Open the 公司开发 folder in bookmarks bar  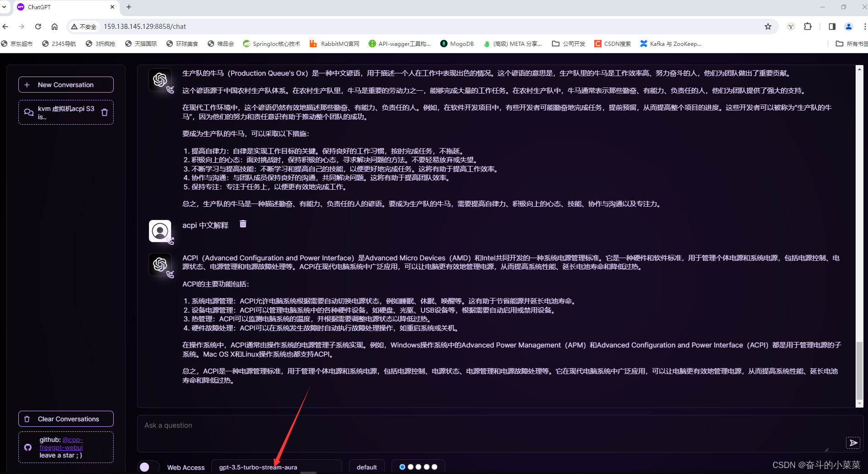click(568, 44)
